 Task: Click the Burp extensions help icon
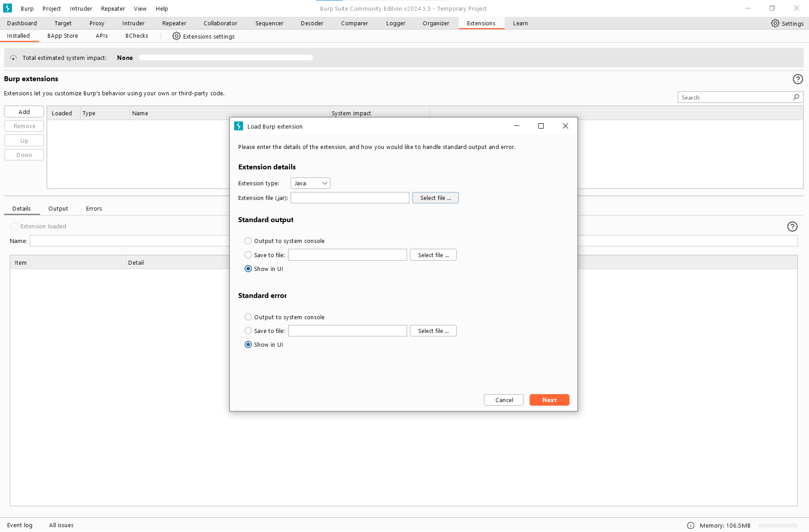point(797,79)
